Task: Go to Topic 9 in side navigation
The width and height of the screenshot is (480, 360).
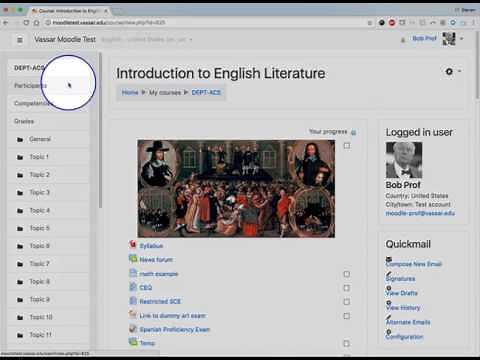Action: point(49,300)
